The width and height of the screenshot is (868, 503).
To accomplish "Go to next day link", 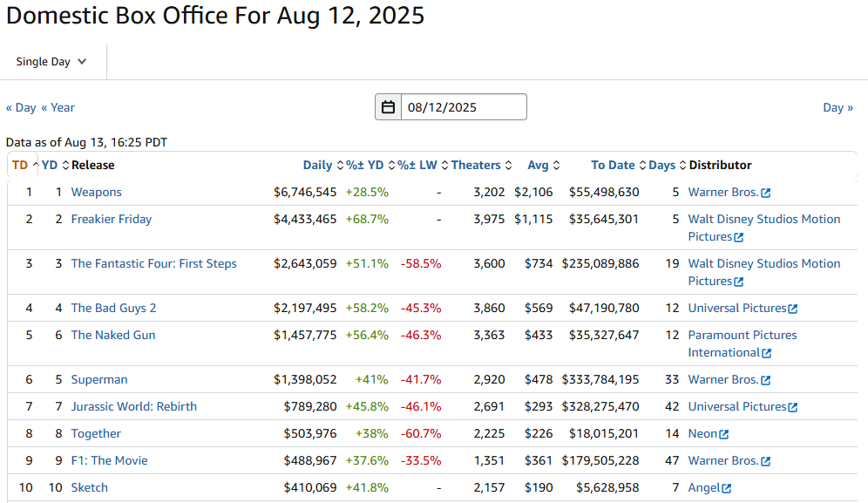I will [x=838, y=107].
